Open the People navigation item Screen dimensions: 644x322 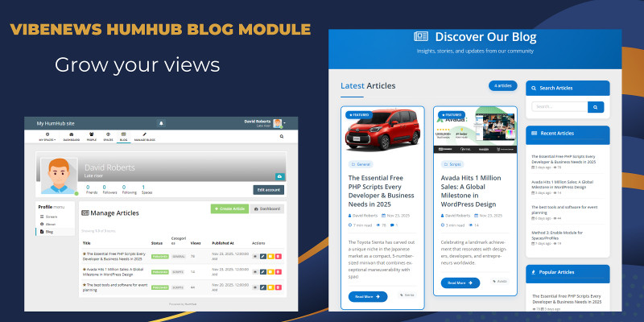click(92, 137)
